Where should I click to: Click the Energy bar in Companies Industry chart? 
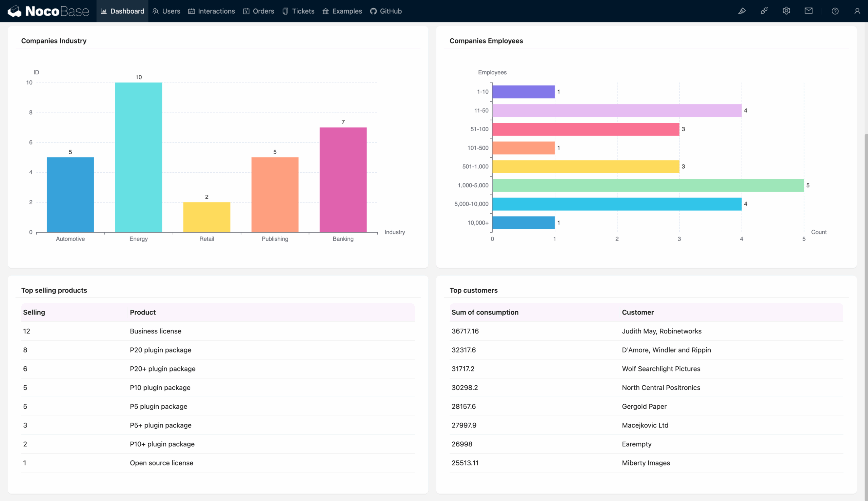(x=138, y=157)
